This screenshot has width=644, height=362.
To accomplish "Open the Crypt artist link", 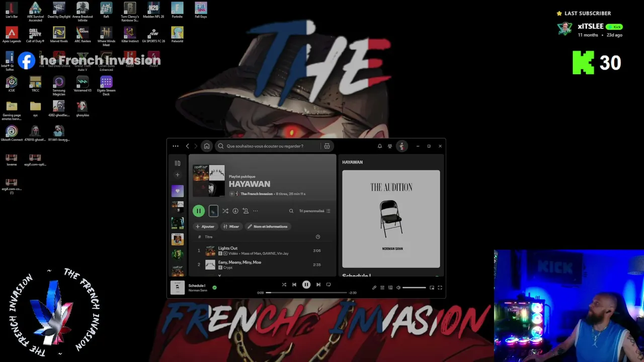I will [x=228, y=267].
